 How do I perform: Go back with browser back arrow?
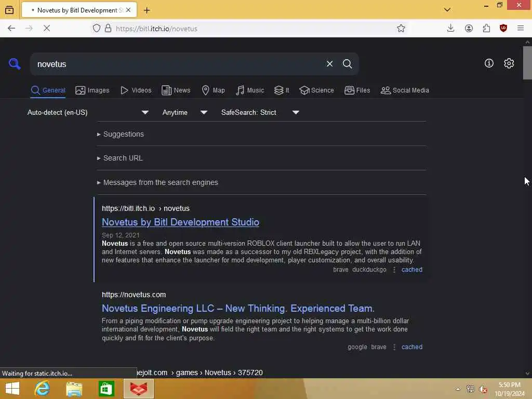tap(11, 29)
